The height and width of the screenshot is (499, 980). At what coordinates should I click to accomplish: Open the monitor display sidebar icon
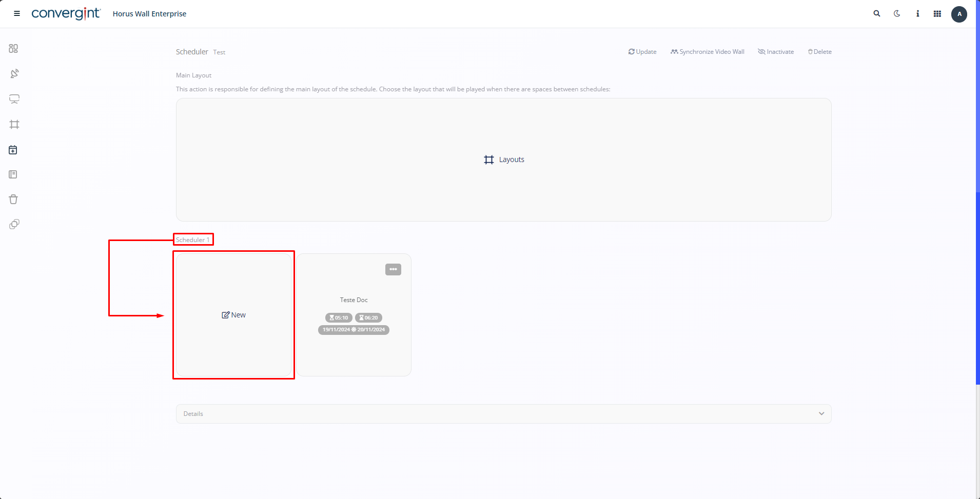pos(14,99)
